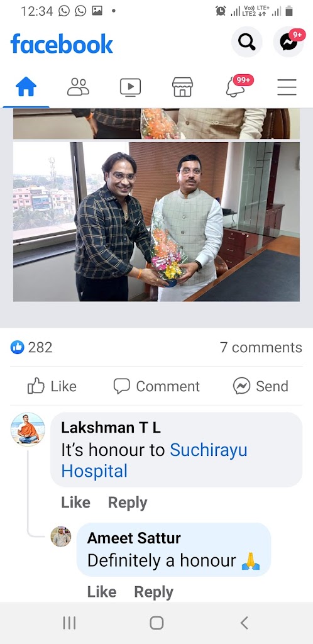Open the hamburger menu
The width and height of the screenshot is (313, 644).
click(x=287, y=87)
